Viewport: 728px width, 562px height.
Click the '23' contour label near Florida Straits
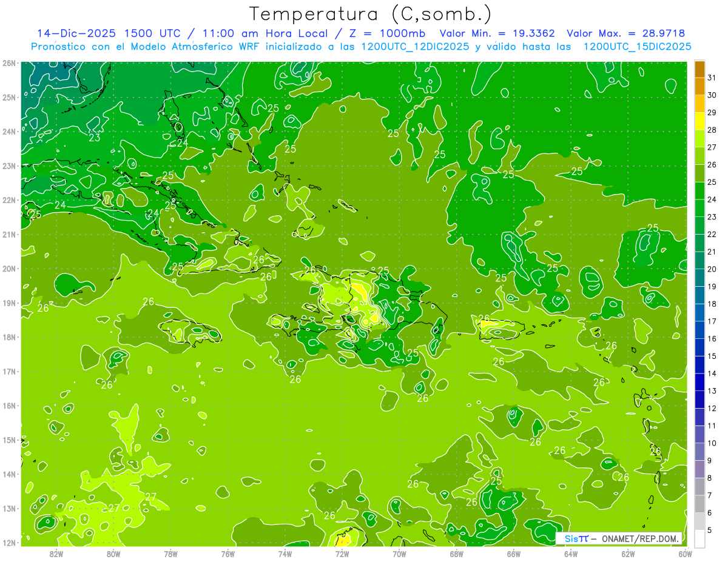point(95,138)
